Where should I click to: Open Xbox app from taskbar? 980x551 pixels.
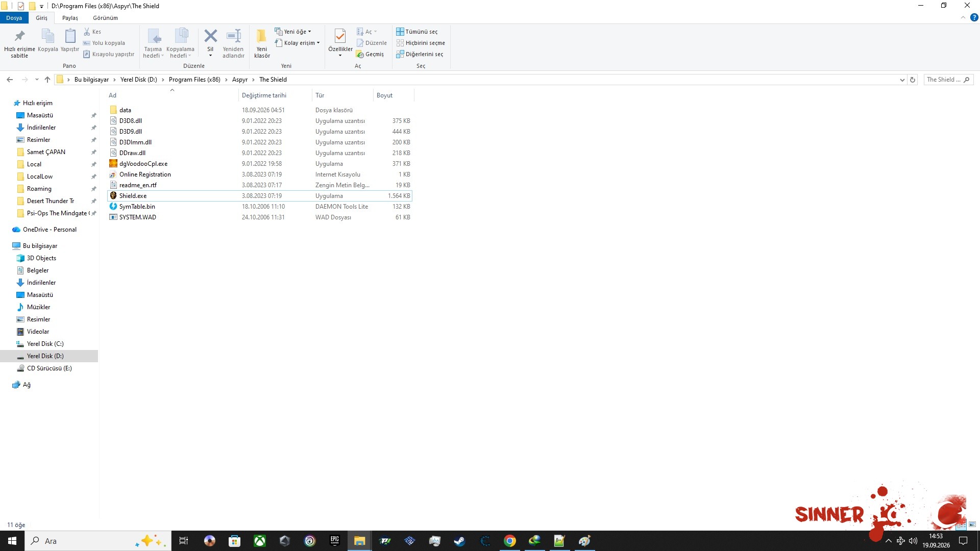259,541
